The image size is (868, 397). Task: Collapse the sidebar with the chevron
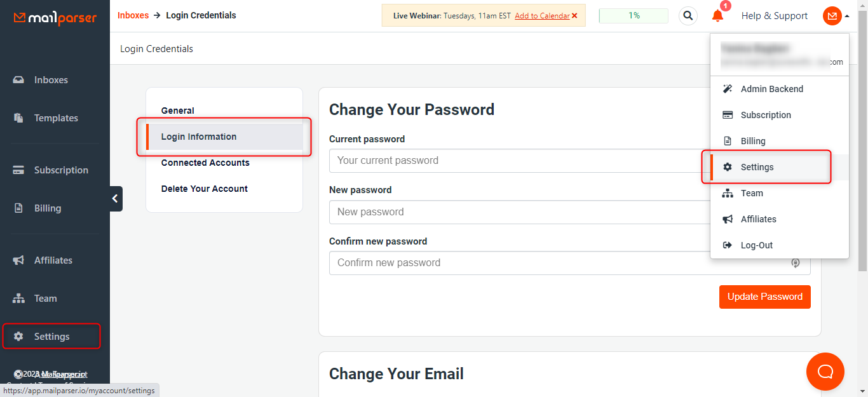click(x=115, y=199)
